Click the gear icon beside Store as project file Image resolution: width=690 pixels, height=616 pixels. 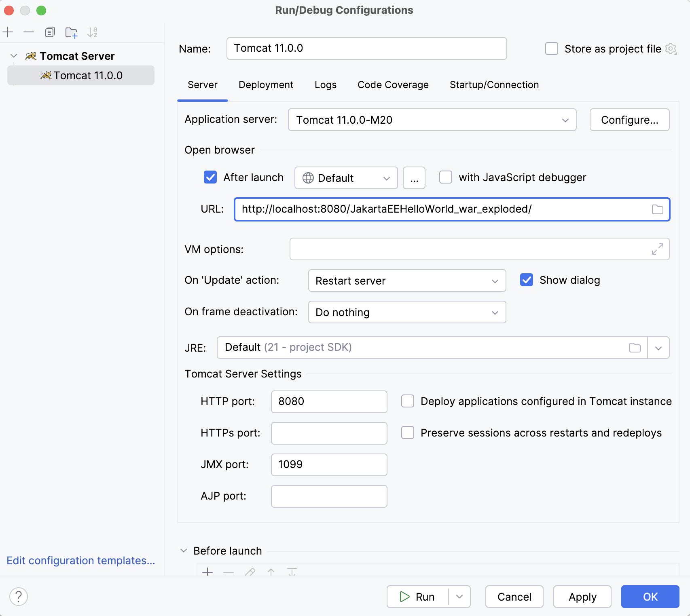point(671,49)
